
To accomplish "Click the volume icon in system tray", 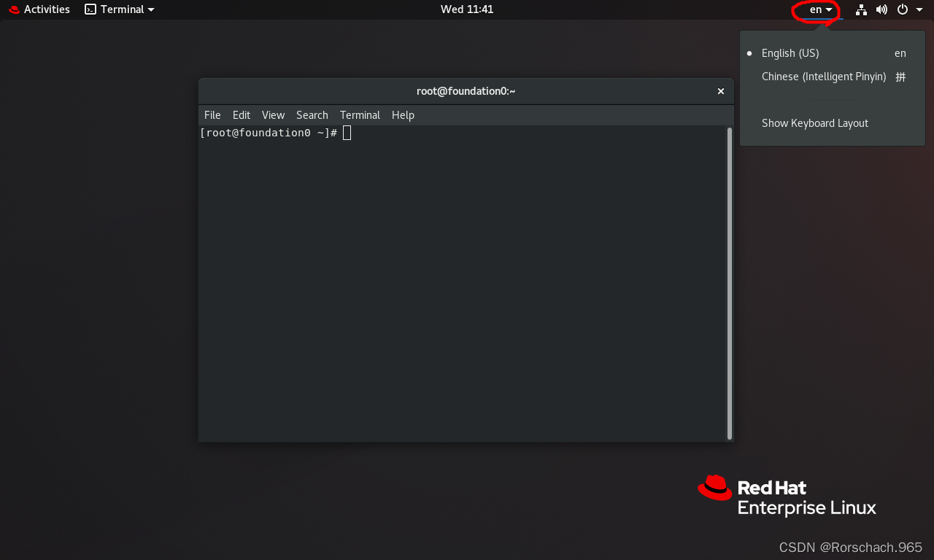I will (x=881, y=9).
